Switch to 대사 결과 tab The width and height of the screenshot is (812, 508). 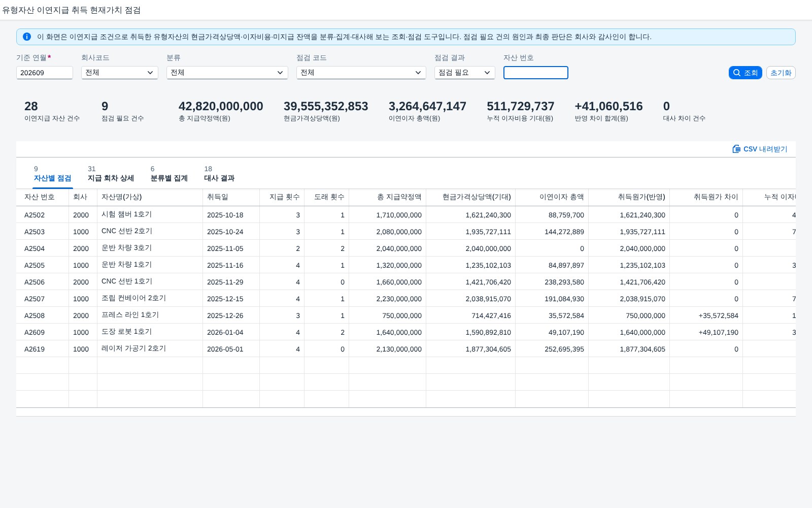pos(219,174)
